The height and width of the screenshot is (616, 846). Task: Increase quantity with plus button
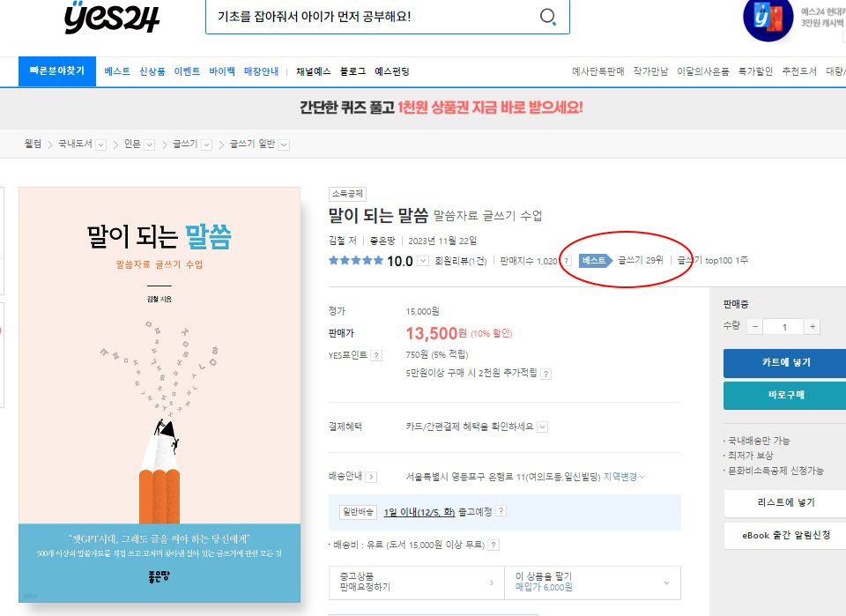[x=812, y=326]
